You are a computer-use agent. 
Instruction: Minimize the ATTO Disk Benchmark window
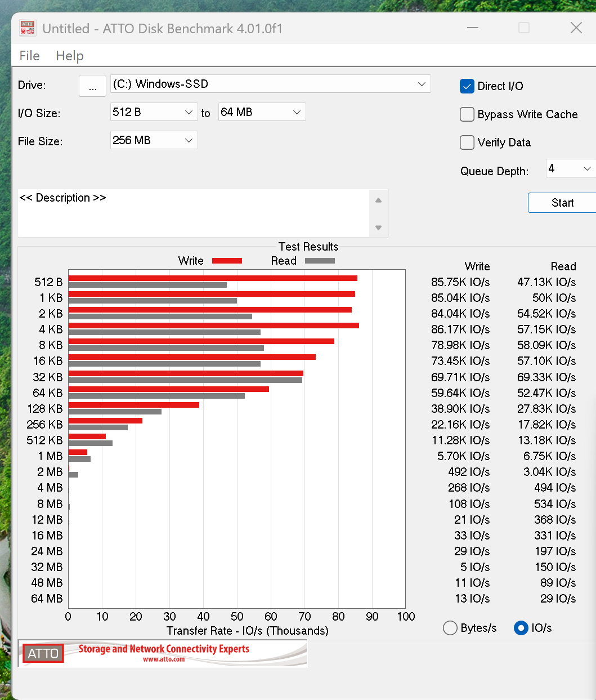pos(473,28)
